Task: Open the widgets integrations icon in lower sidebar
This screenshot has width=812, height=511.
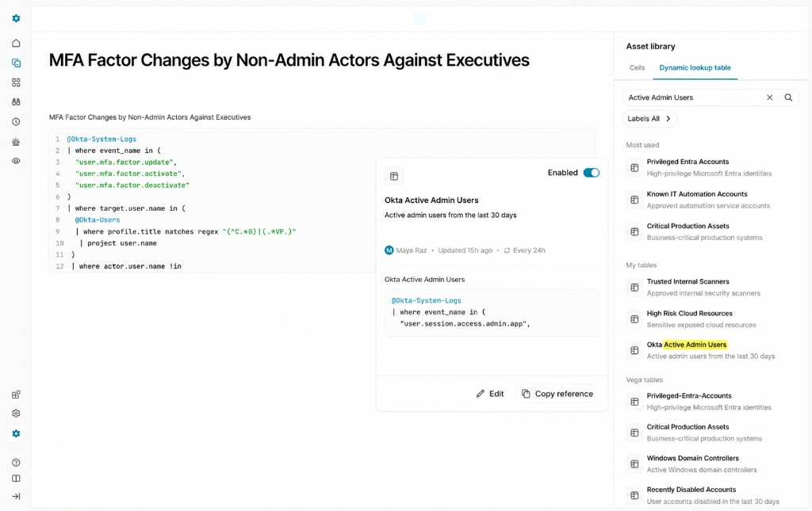Action: [16, 395]
